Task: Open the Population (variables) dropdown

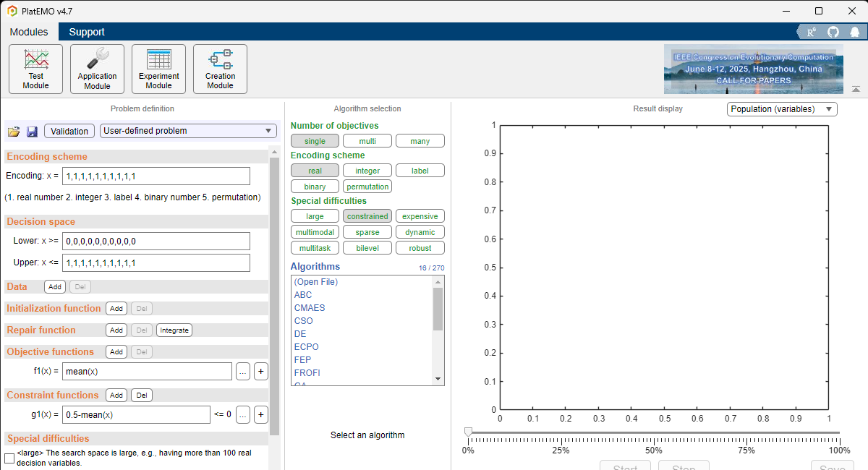Action: (782, 109)
